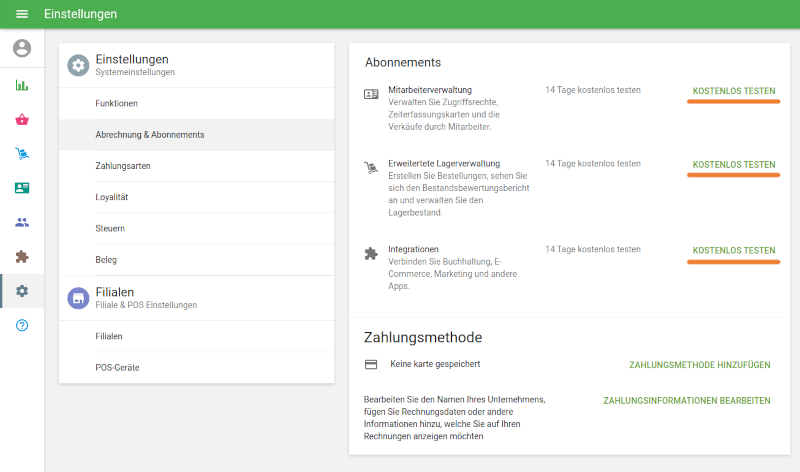Open Items shopping basket icon
The image size is (800, 472).
[22, 120]
